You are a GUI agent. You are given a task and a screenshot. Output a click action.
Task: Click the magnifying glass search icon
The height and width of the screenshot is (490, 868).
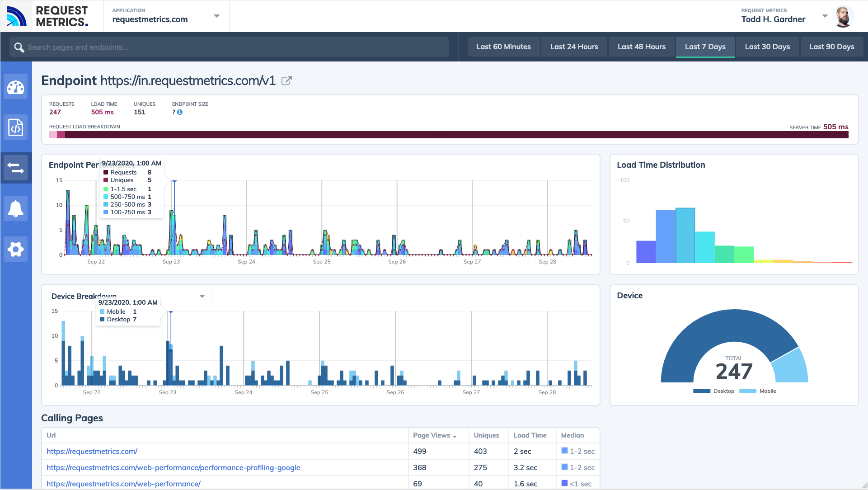(x=19, y=47)
